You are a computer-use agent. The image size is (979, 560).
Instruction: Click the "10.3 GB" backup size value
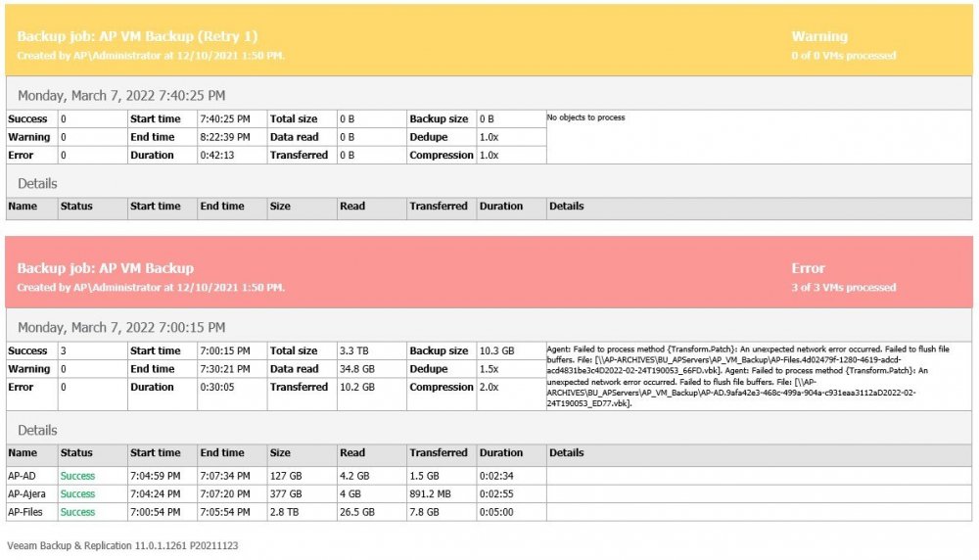pos(497,350)
